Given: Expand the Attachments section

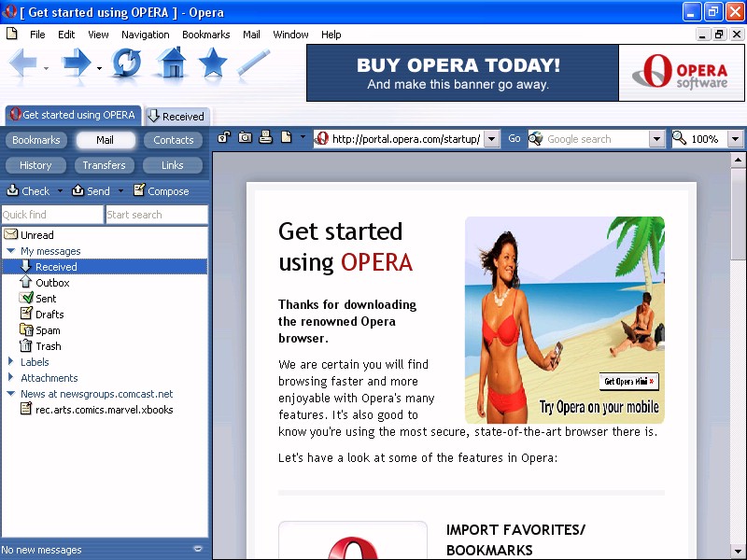Looking at the screenshot, I should click(11, 377).
